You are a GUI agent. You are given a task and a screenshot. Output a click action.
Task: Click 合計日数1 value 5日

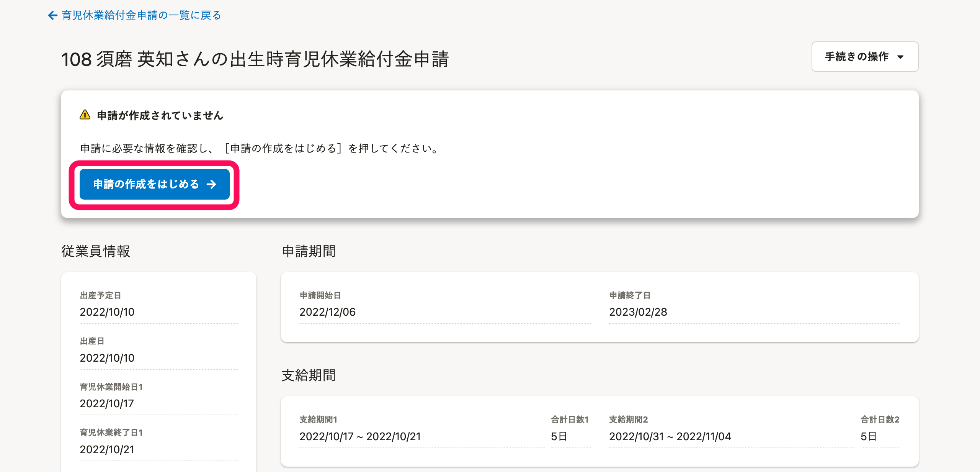coord(559,436)
